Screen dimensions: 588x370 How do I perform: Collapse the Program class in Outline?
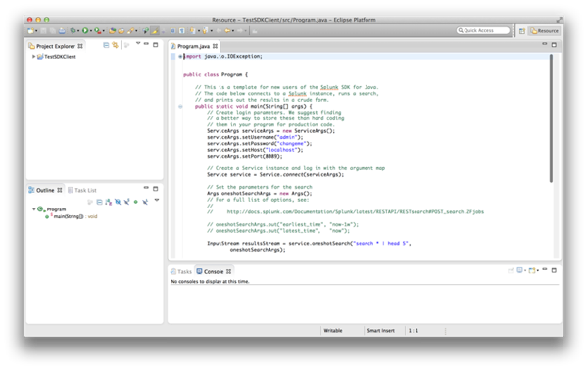[x=33, y=208]
